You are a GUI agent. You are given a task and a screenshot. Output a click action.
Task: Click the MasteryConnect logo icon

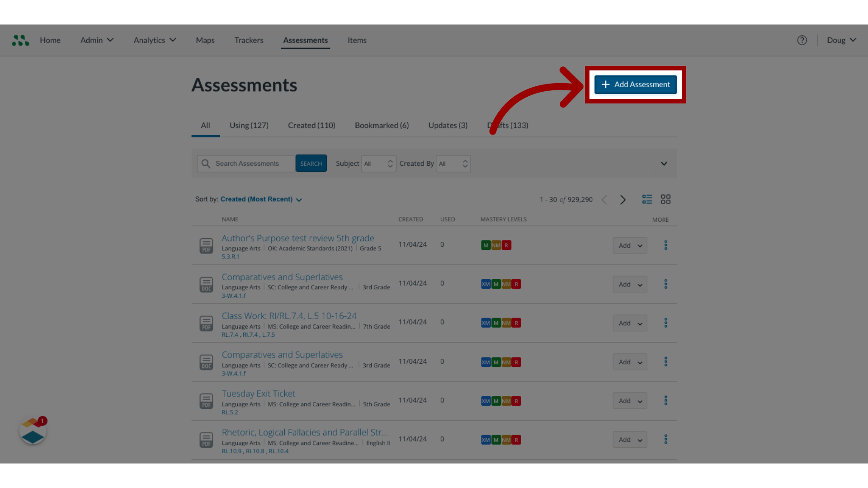[20, 40]
